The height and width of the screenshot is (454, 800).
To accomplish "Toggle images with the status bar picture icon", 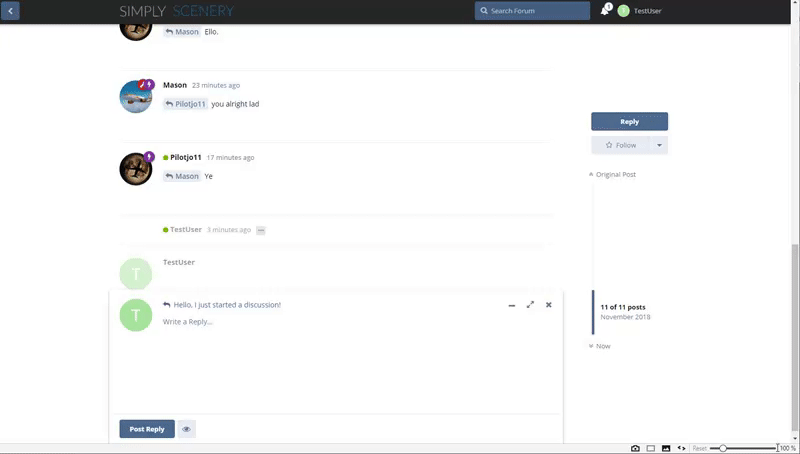I will pyautogui.click(x=666, y=448).
